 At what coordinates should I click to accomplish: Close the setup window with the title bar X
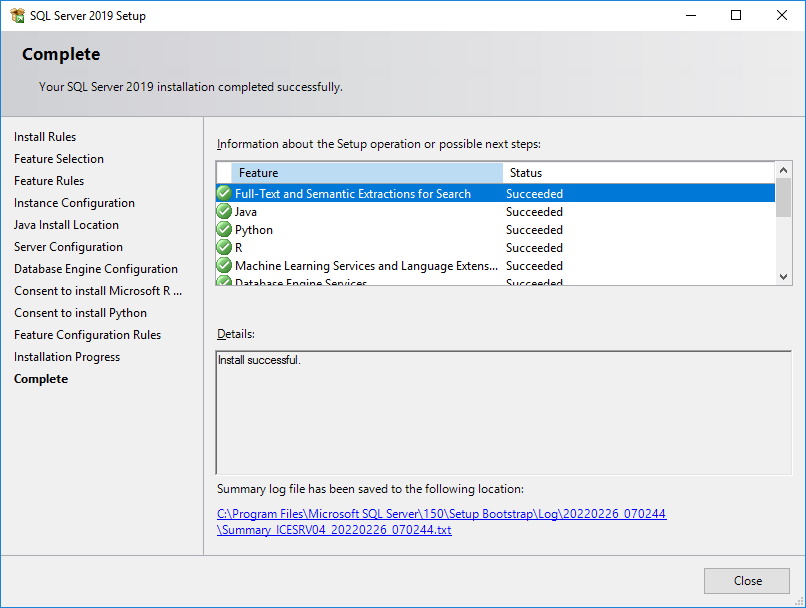[x=782, y=15]
